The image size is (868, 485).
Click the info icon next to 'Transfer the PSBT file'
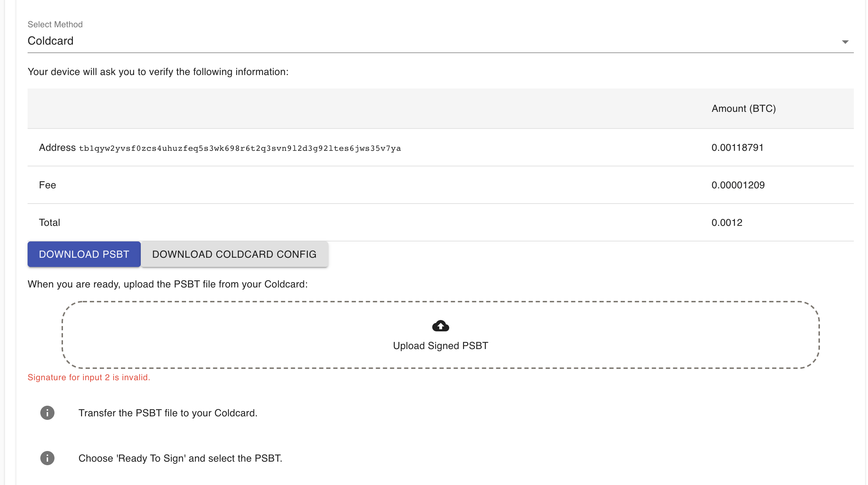coord(48,413)
